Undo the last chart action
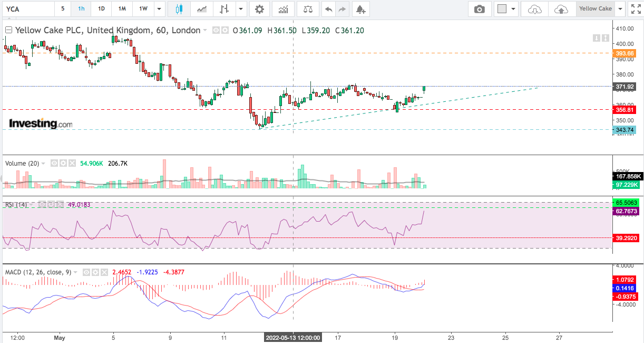Screen dimensions: 644x343 click(x=328, y=9)
